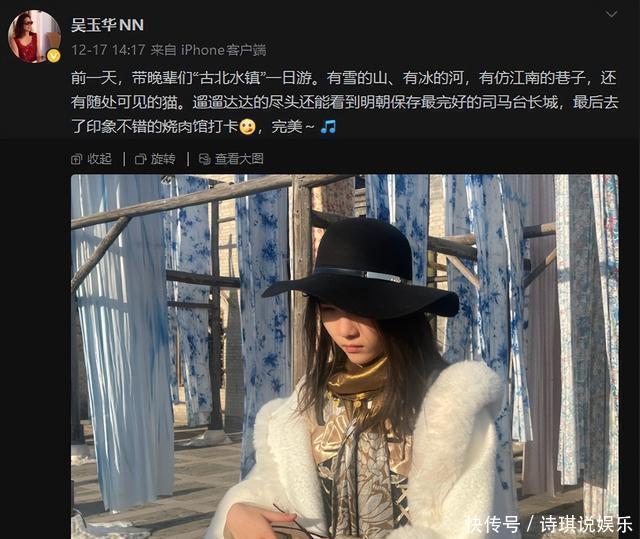The width and height of the screenshot is (640, 539).
Task: Click the blue music note emoji
Action: point(328,127)
